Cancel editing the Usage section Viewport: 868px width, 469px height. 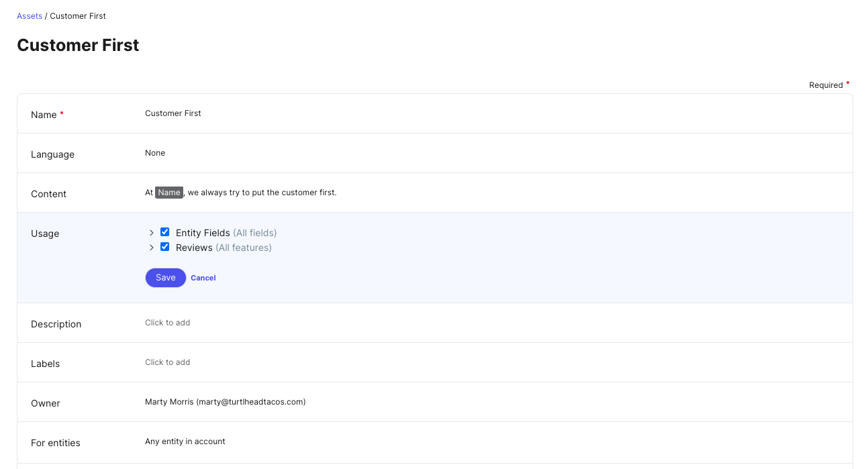(x=203, y=278)
